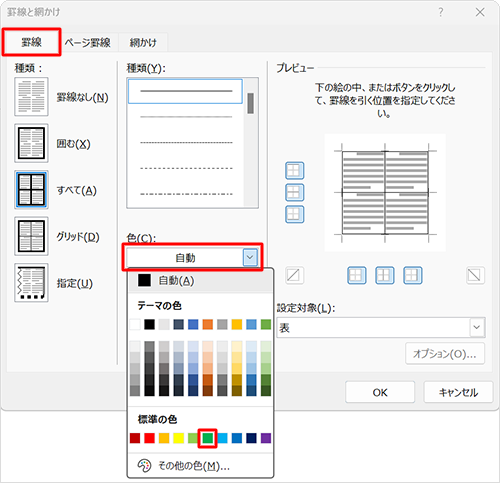This screenshot has height=483, width=500.
Task: Select the light gray theme color swatch
Action: coord(164,324)
